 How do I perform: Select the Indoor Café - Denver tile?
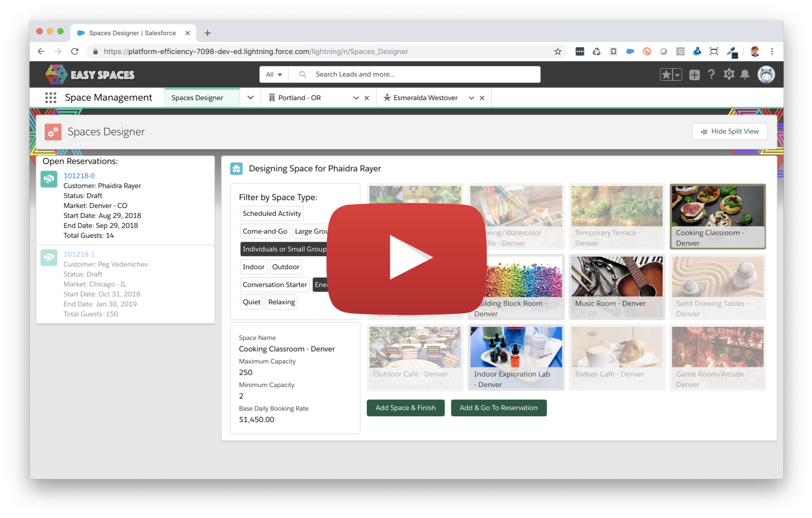617,358
